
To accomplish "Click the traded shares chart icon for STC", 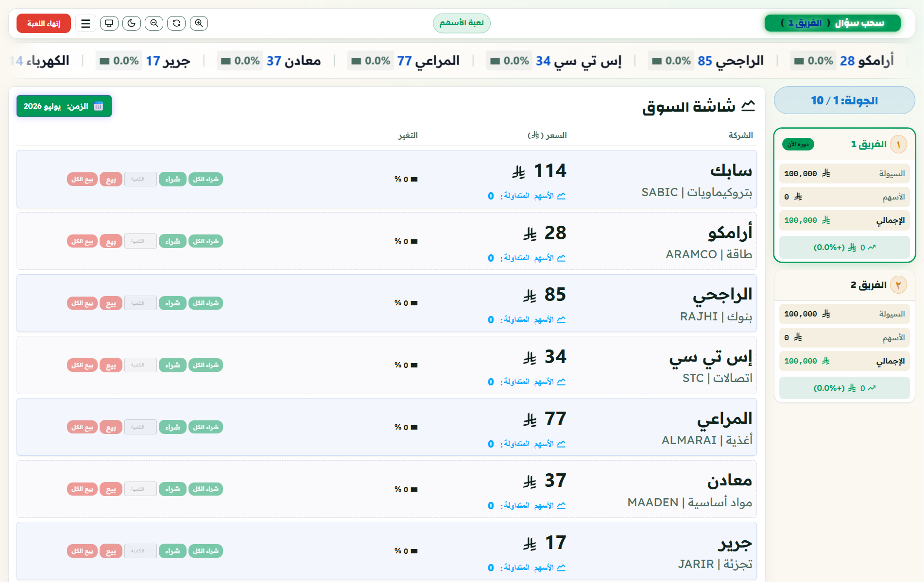I will [562, 382].
